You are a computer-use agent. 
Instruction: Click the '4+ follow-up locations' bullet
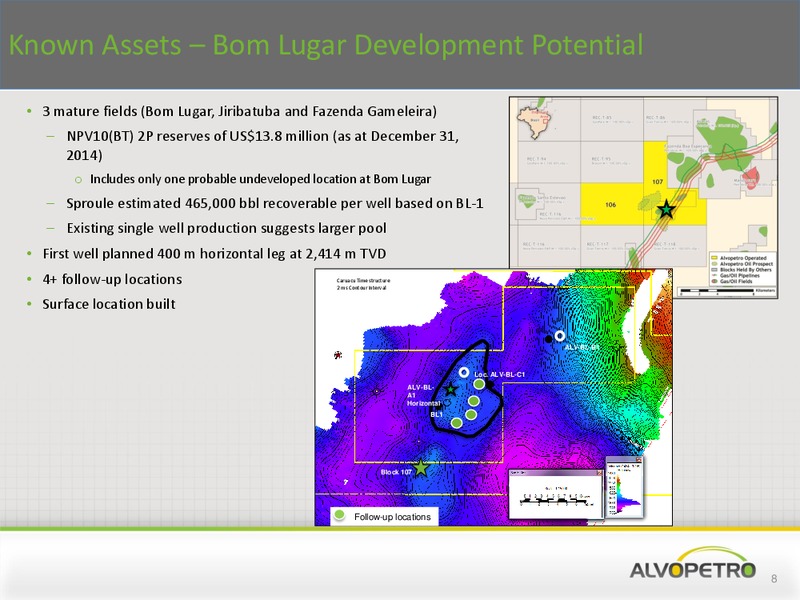(112, 279)
